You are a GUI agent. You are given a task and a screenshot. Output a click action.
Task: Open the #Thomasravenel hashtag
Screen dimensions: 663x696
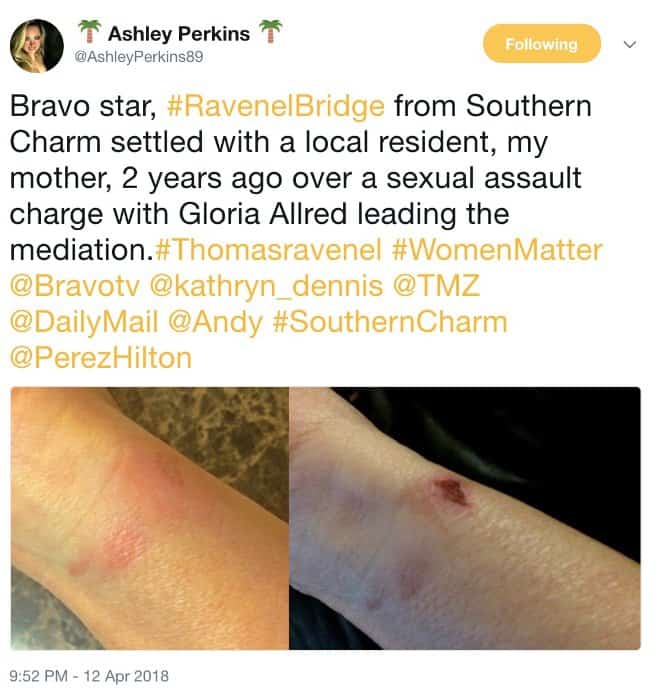click(269, 250)
